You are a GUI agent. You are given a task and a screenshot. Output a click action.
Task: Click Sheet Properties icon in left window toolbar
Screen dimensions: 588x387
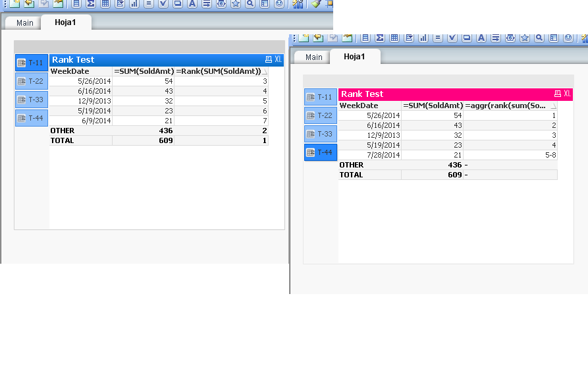tap(58, 4)
